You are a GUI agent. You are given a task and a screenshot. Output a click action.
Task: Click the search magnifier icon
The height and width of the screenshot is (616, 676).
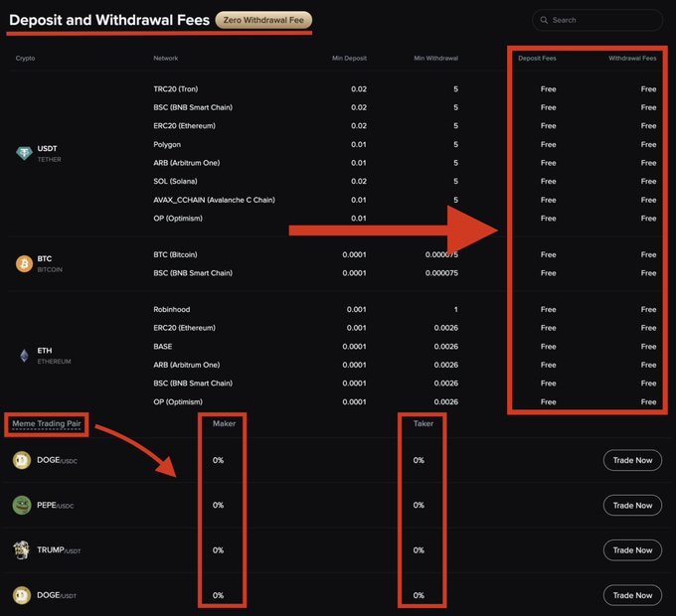[544, 20]
